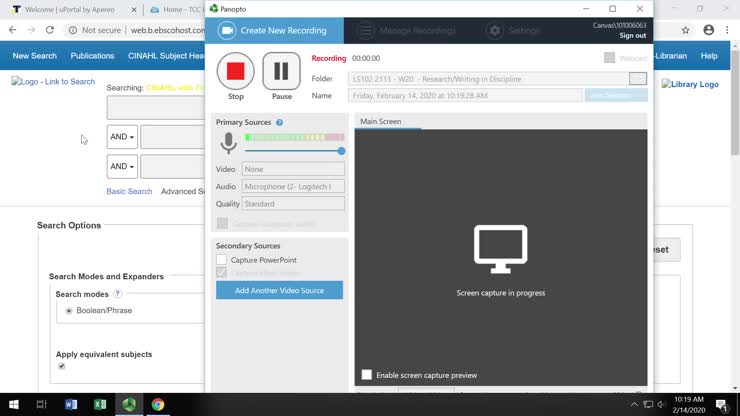Image resolution: width=740 pixels, height=416 pixels.
Task: Click the Primary Sources help icon
Action: coord(279,122)
